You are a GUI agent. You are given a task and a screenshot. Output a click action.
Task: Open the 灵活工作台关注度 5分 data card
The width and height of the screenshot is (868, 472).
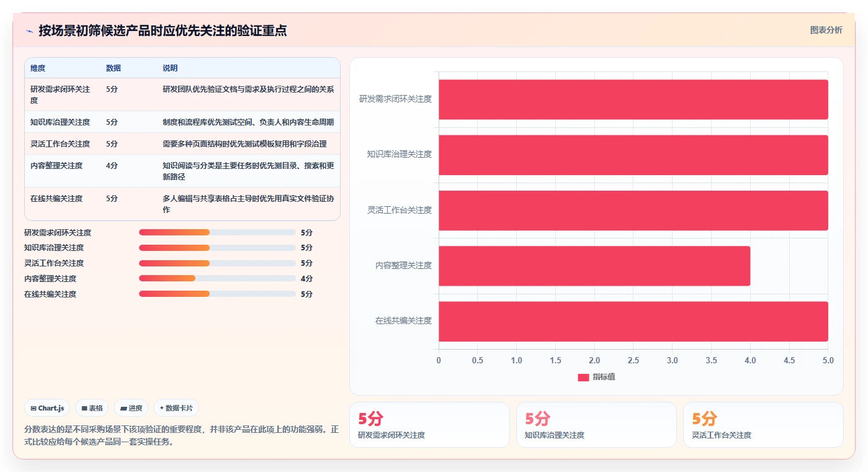pos(763,425)
